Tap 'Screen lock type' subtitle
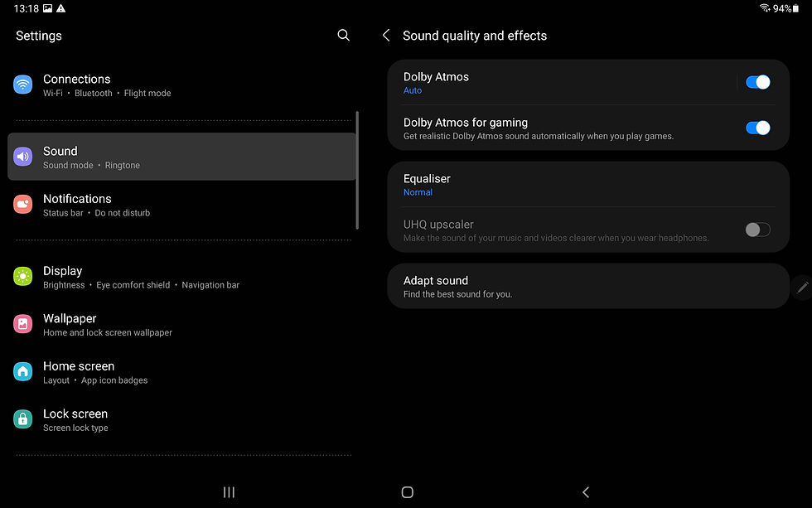 75,428
